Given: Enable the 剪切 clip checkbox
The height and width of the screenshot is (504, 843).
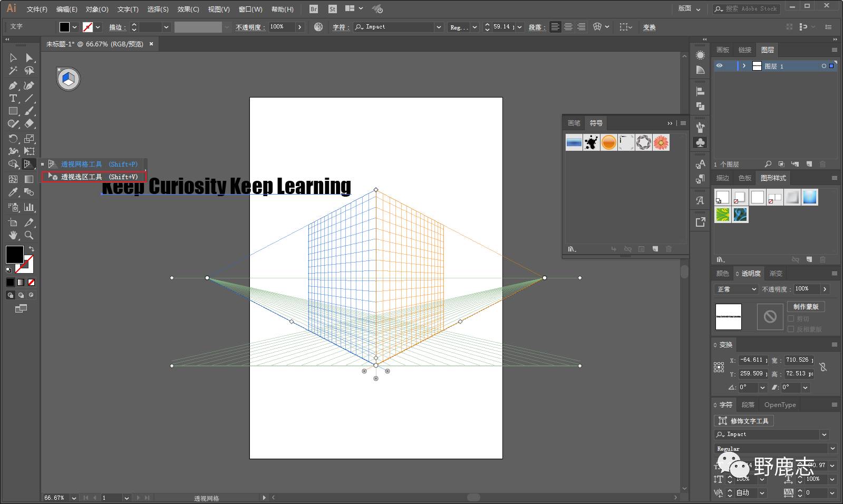Looking at the screenshot, I should pos(791,318).
